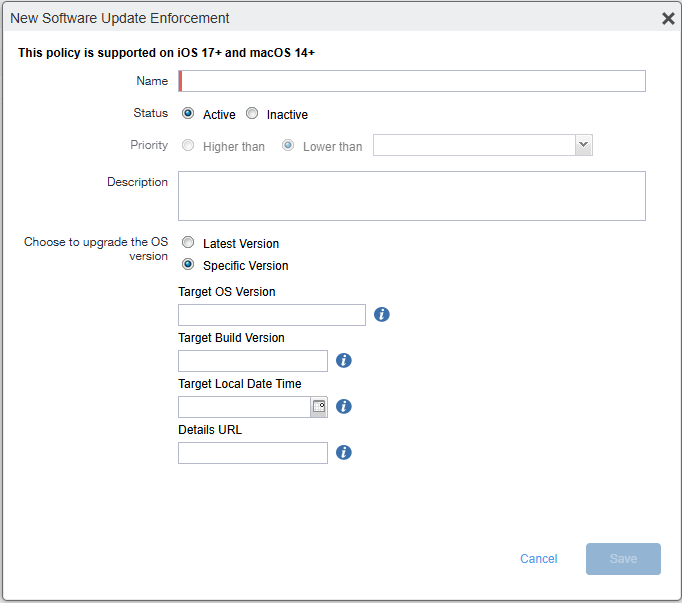682x603 pixels.
Task: Click into the Description text area
Action: coord(412,196)
